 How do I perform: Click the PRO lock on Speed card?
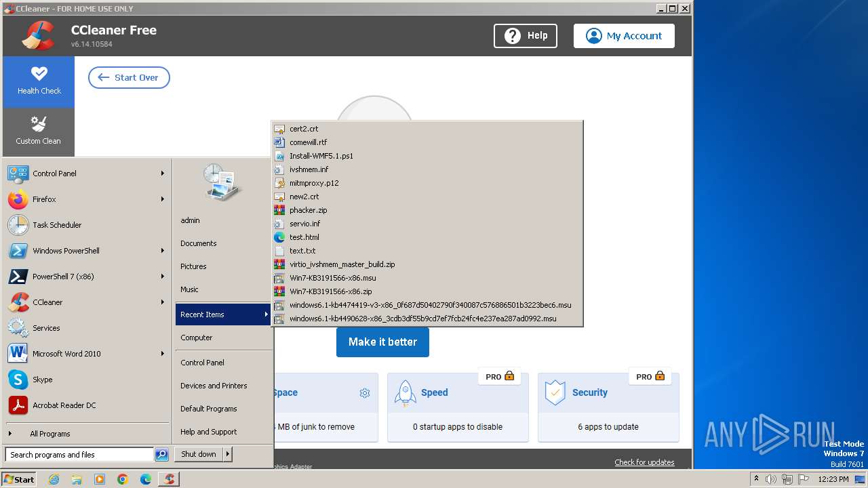500,376
